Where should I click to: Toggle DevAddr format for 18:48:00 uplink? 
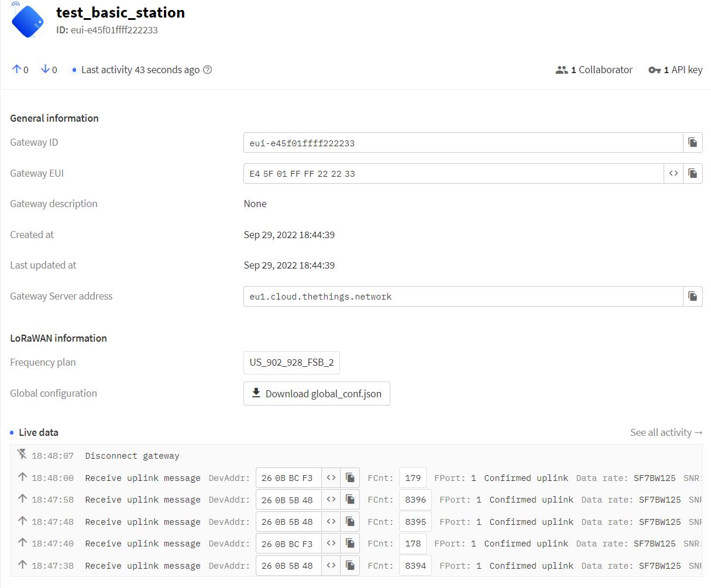[x=331, y=478]
